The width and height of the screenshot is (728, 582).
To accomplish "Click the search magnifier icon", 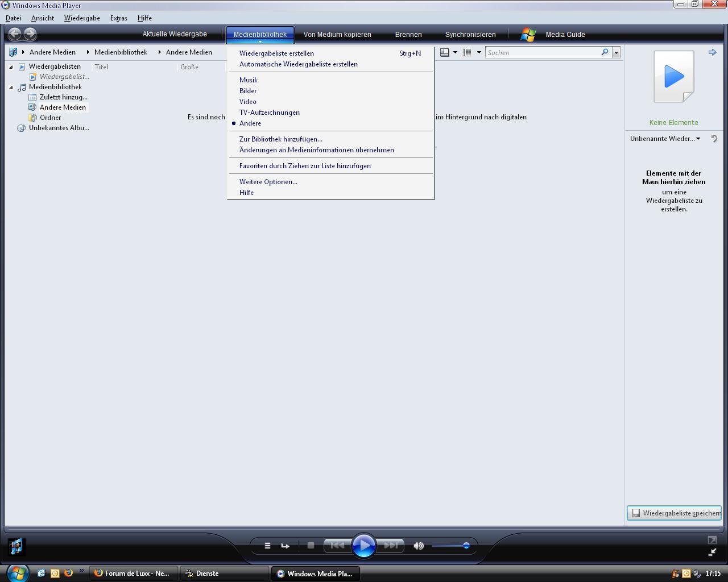I will [605, 52].
